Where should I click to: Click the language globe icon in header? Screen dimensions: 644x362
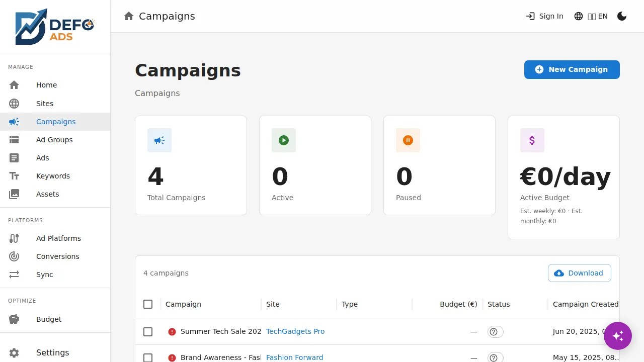(579, 16)
